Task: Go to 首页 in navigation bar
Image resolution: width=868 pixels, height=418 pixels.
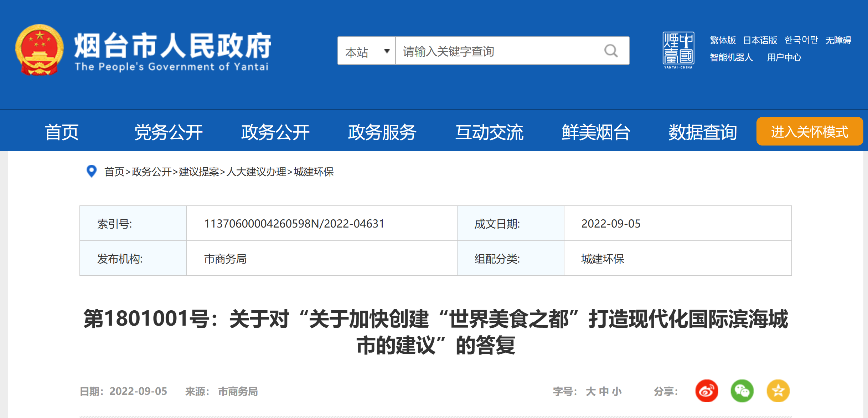Action: (61, 132)
